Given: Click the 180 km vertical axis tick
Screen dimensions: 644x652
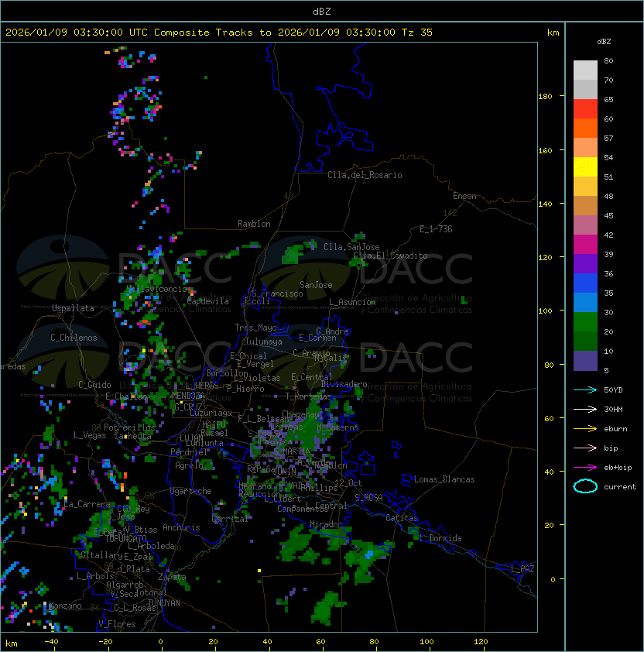Looking at the screenshot, I should click(545, 97).
